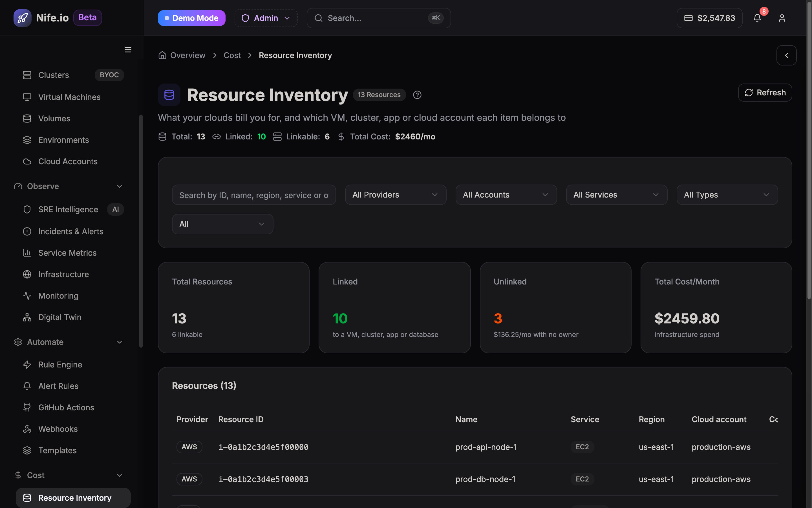
Task: Click the Digital Twin network icon
Action: coord(27,317)
